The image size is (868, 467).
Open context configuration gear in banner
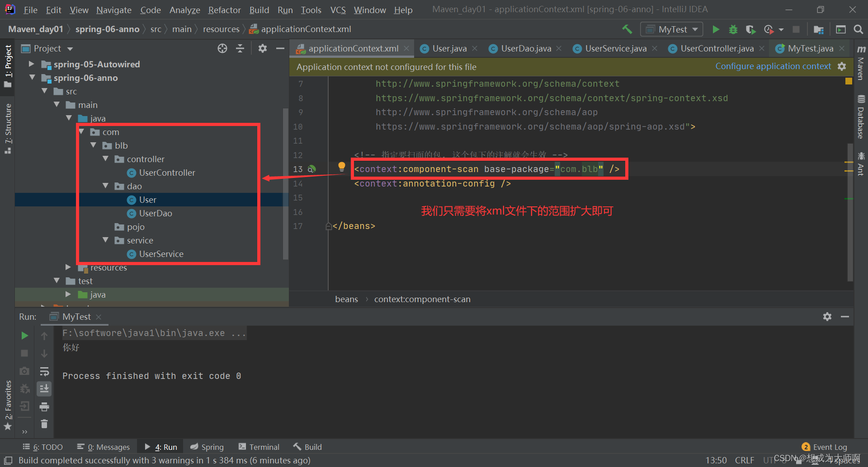point(842,66)
